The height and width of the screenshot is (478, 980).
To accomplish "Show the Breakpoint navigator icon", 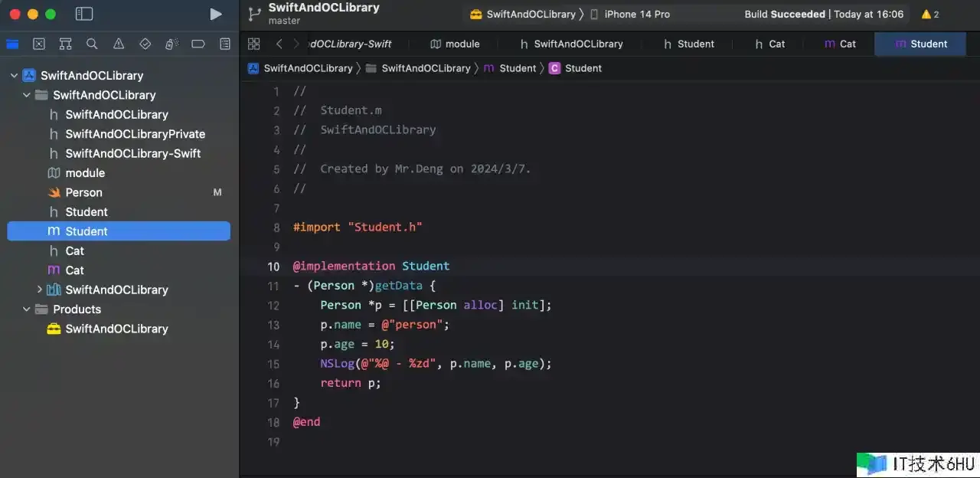I will [x=198, y=44].
